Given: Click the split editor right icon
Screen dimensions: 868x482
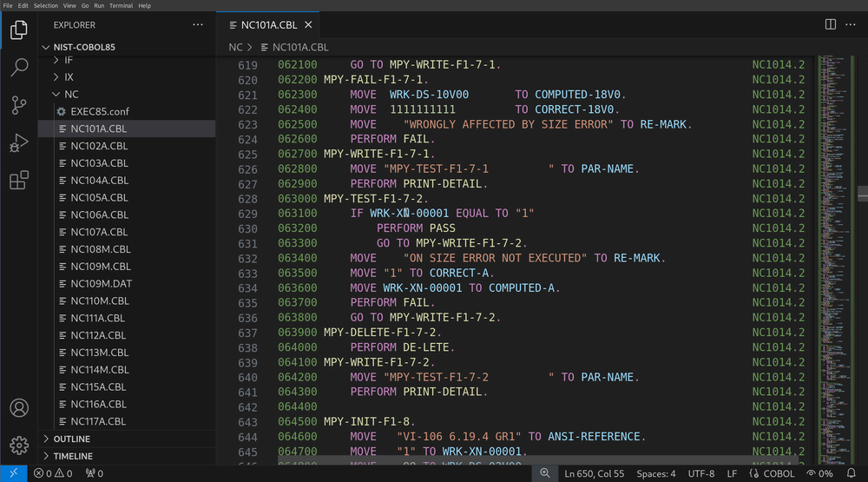Looking at the screenshot, I should pos(830,25).
